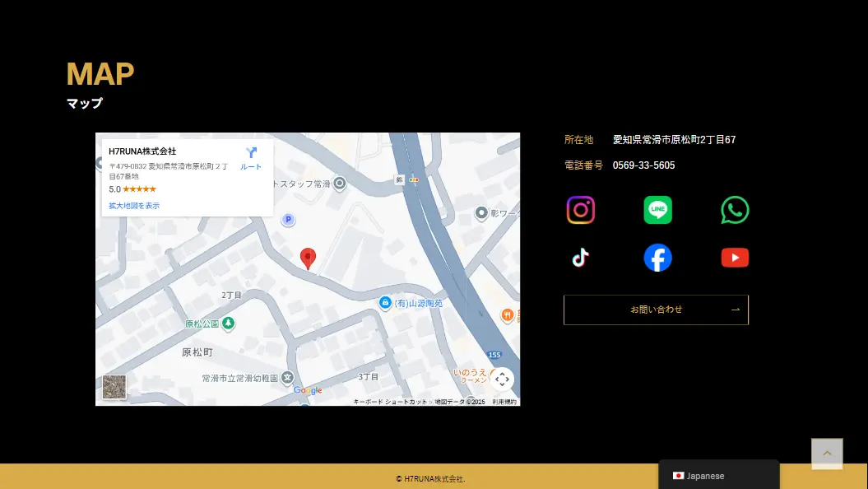Open the TikTok page icon
This screenshot has height=489, width=868.
[x=580, y=258]
